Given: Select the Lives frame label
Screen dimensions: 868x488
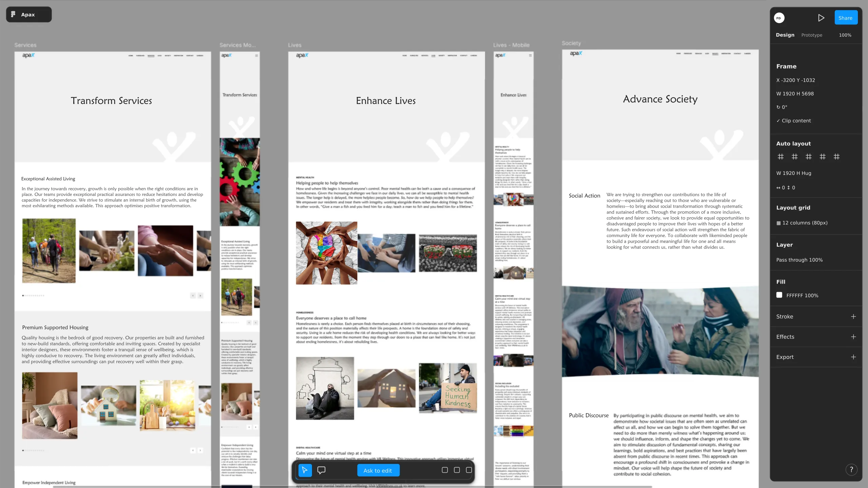Looking at the screenshot, I should click(x=295, y=45).
